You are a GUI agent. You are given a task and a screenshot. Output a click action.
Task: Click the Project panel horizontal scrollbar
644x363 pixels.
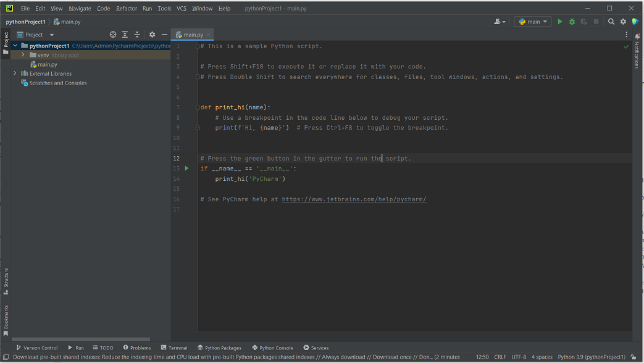tap(81, 339)
